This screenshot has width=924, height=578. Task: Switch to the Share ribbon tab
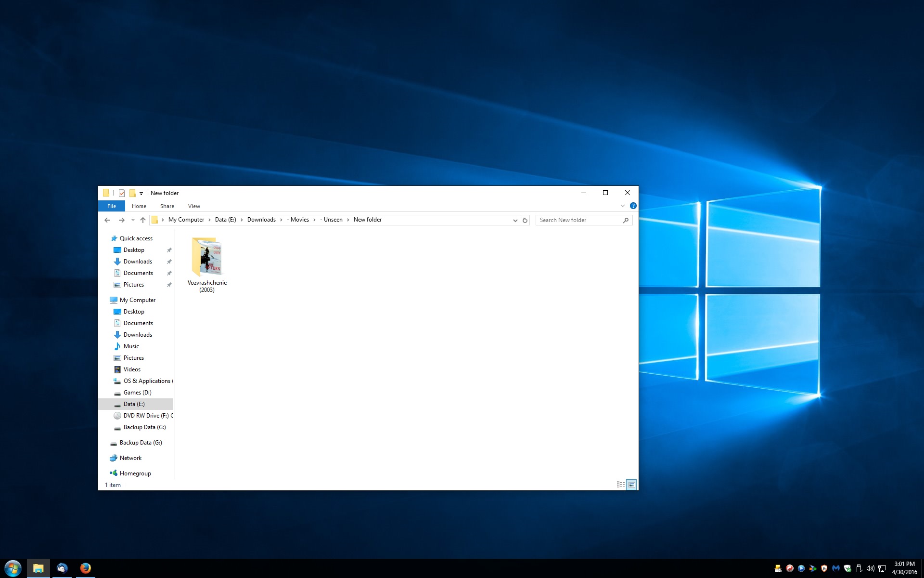click(167, 206)
